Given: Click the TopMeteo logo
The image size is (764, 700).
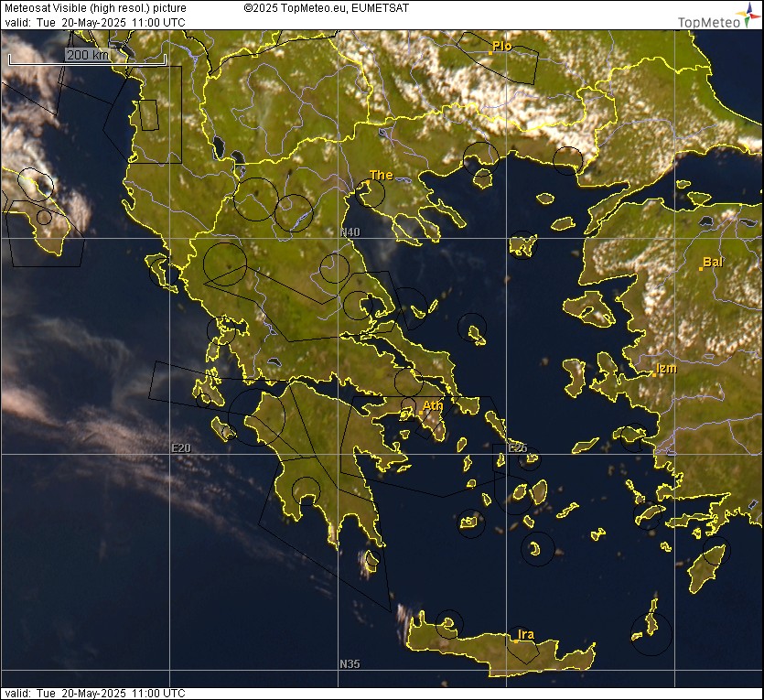Looking at the screenshot, I should coord(718,16).
